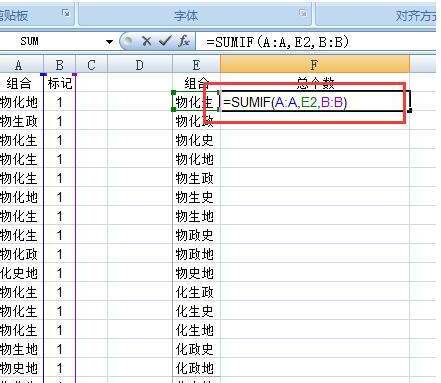Select cell 物化生 in column E
Viewport: 441px width, 383px height.
196,102
